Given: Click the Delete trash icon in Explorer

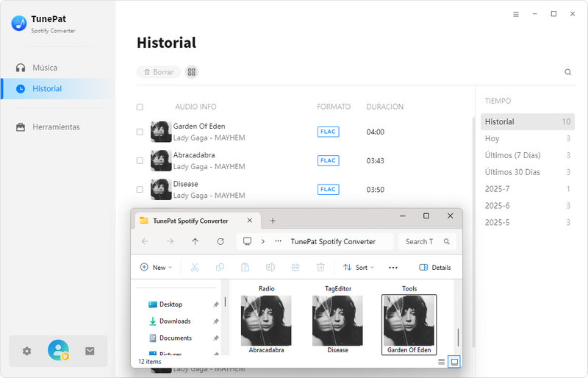Looking at the screenshot, I should [x=320, y=268].
